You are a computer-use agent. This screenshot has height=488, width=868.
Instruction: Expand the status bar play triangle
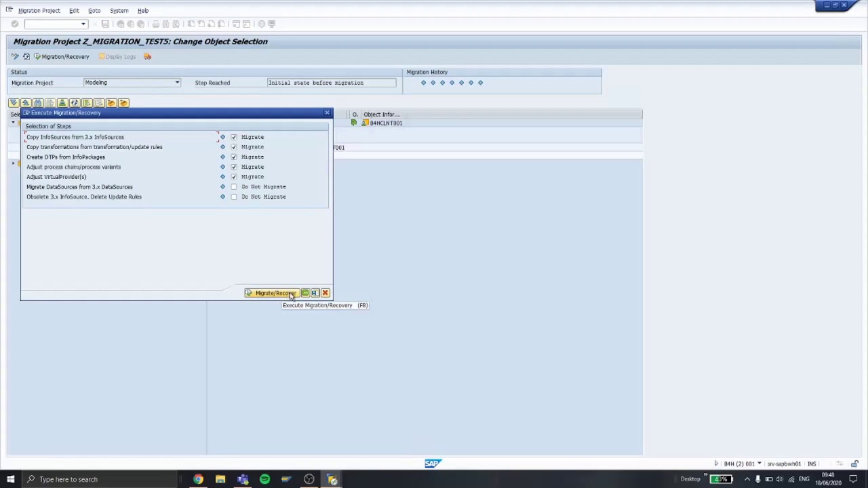click(716, 464)
